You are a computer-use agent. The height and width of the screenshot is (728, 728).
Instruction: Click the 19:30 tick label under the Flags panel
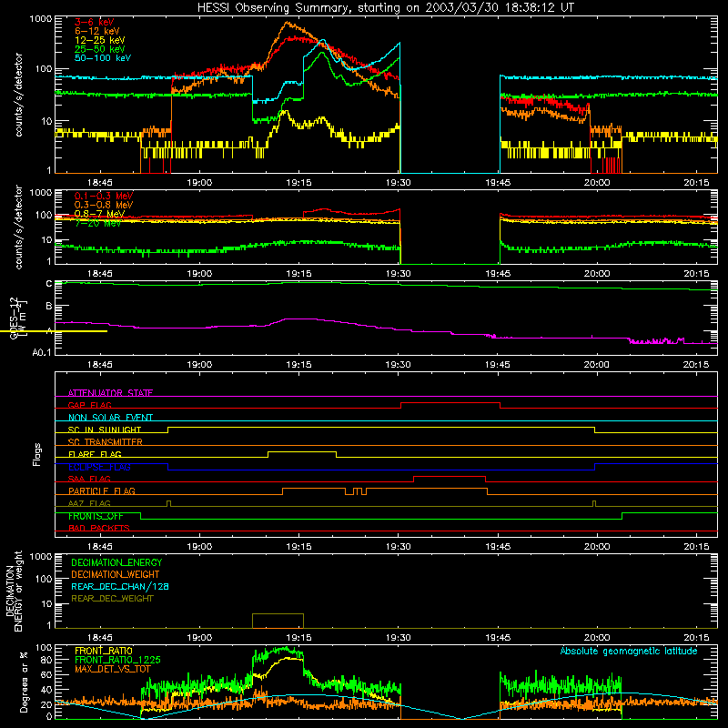point(399,547)
